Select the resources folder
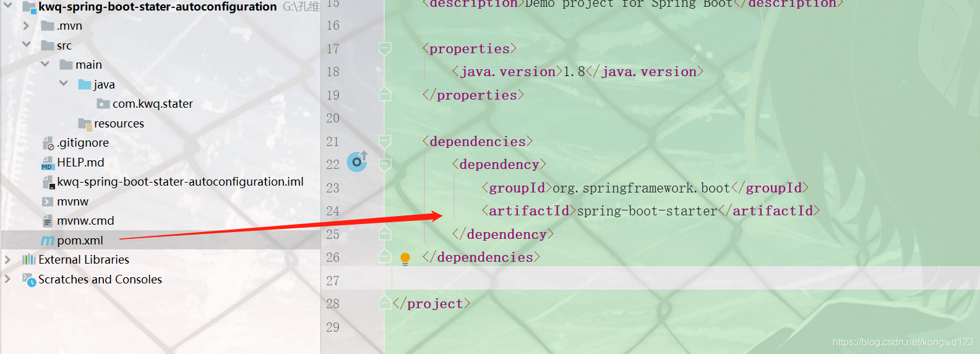 tap(119, 123)
